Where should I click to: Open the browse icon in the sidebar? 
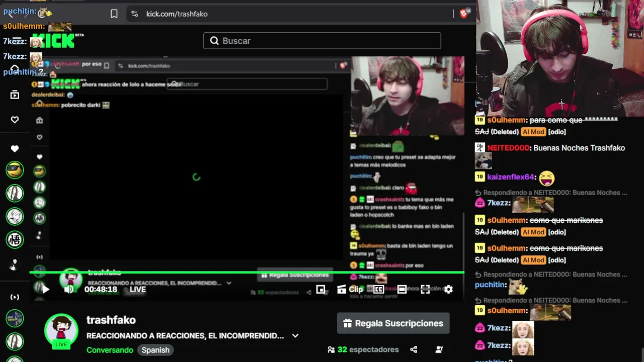click(15, 95)
